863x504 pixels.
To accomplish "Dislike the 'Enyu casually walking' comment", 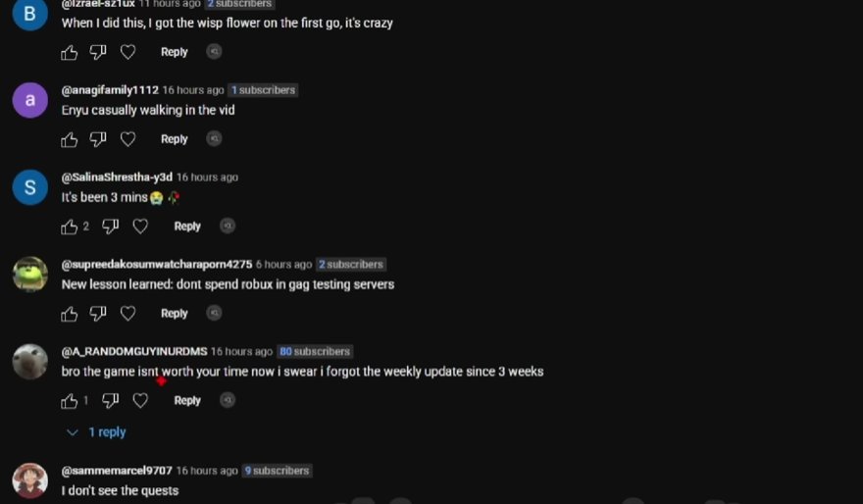I will 98,139.
